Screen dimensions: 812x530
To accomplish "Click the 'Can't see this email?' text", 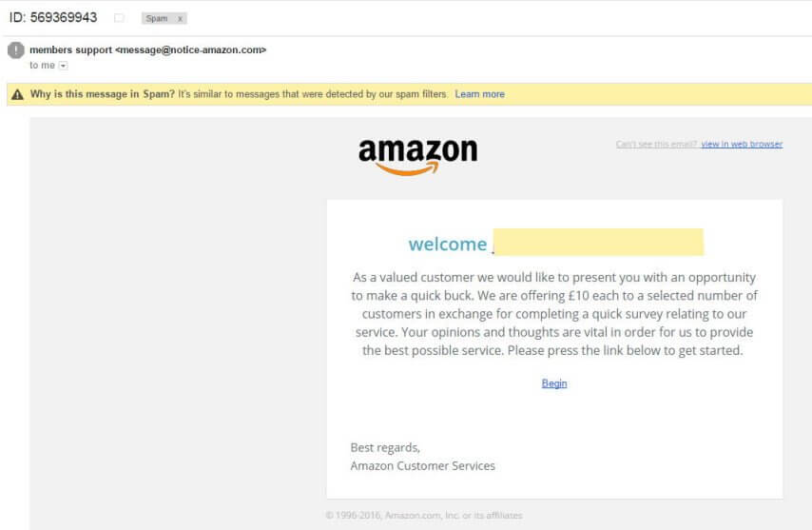I will click(x=656, y=145).
